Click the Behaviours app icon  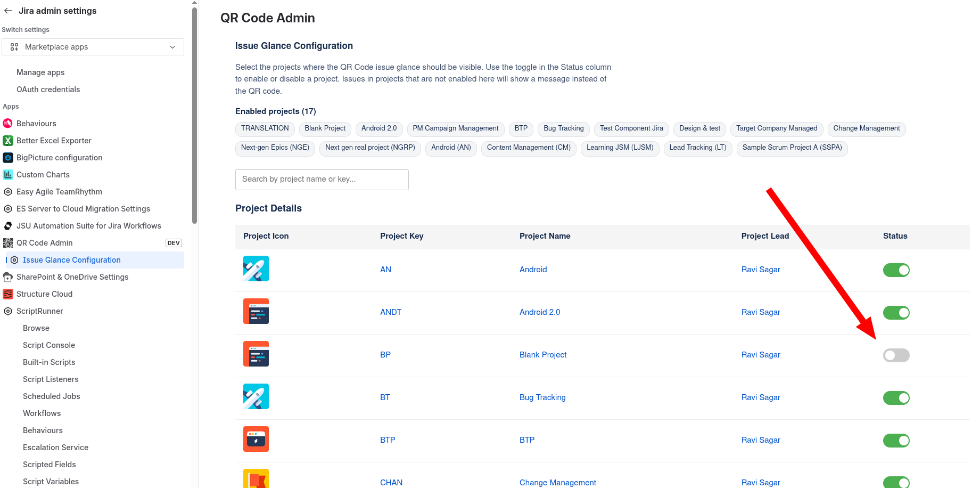click(x=8, y=124)
